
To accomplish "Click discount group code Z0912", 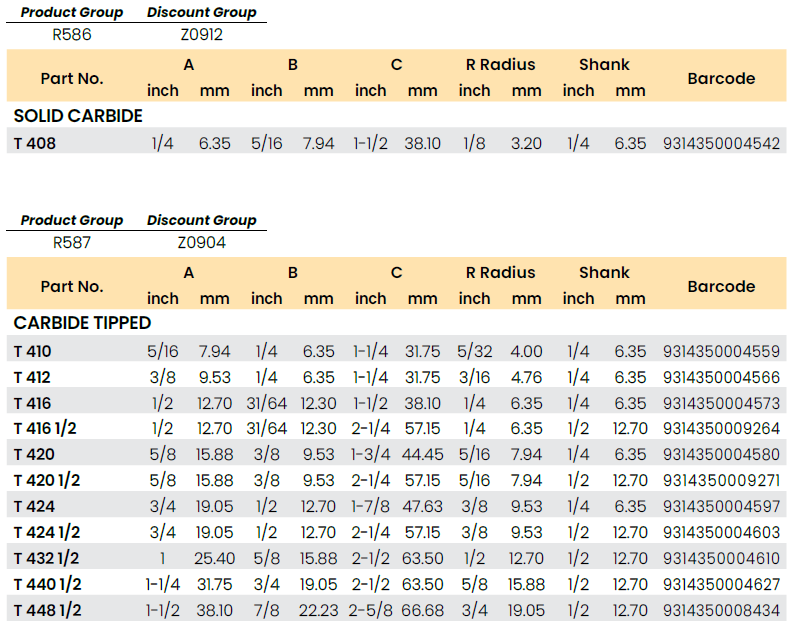I will tap(200, 35).
